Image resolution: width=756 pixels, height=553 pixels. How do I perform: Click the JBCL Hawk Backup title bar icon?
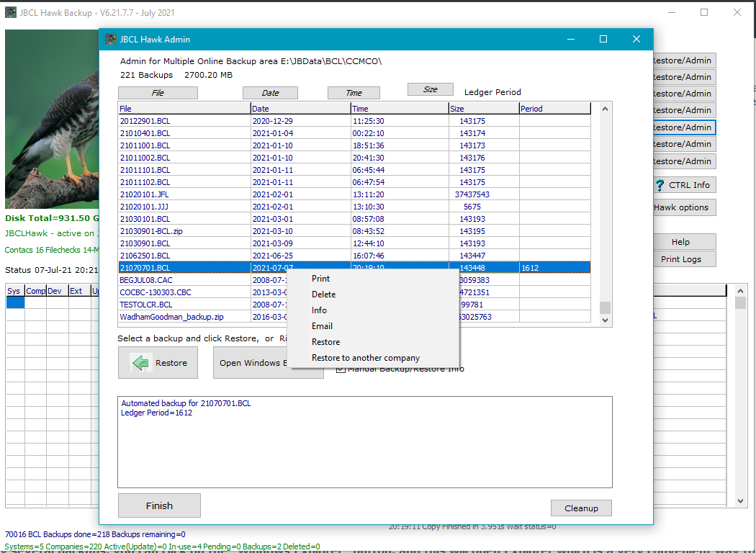(x=10, y=13)
